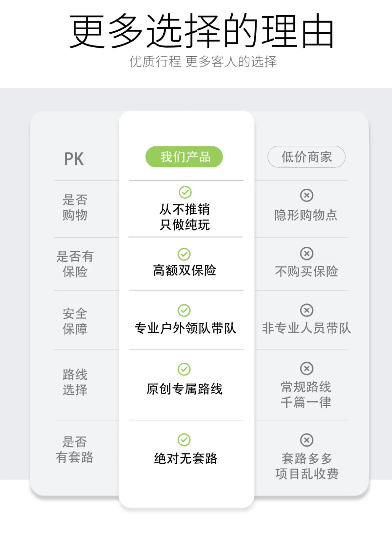This screenshot has width=392, height=542.
Task: Click the 更多选择的理由 main heading
Action: point(201,31)
